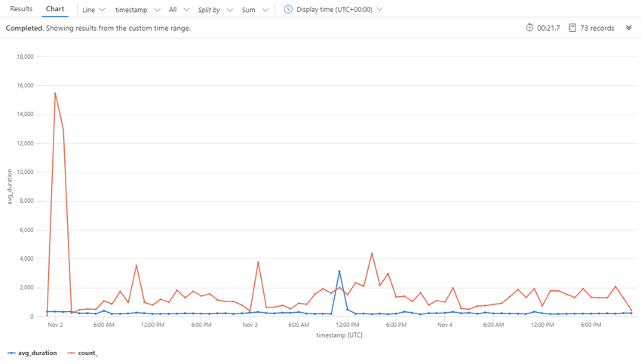The height and width of the screenshot is (364, 641).
Task: Click the avg_duration spike peak around 12:00 PM
Action: 339,271
